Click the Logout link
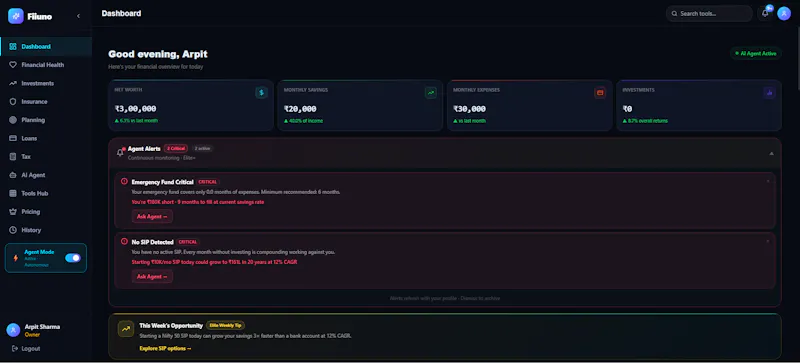The width and height of the screenshot is (800, 363). pos(31,349)
